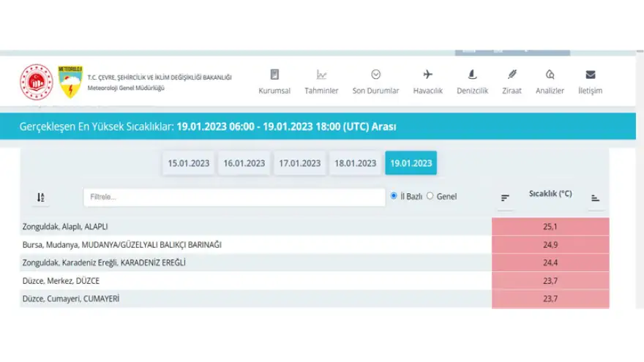
Task: Sort temperatures descending icon
Action: tap(505, 198)
